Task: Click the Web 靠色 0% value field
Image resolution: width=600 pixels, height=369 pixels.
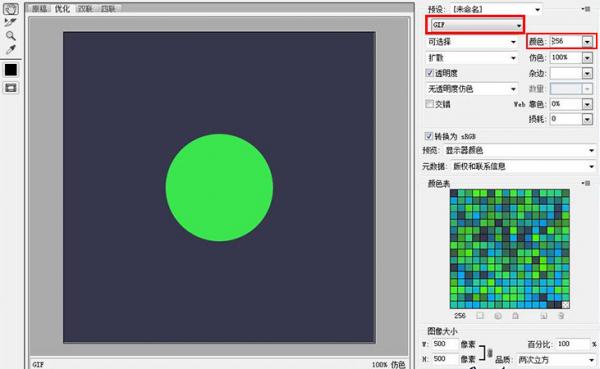Action: (566, 104)
